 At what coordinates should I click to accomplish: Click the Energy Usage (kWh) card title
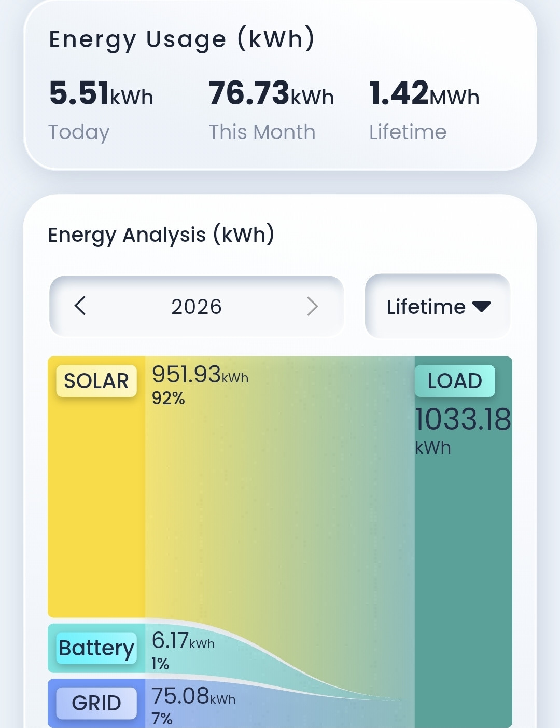click(181, 39)
